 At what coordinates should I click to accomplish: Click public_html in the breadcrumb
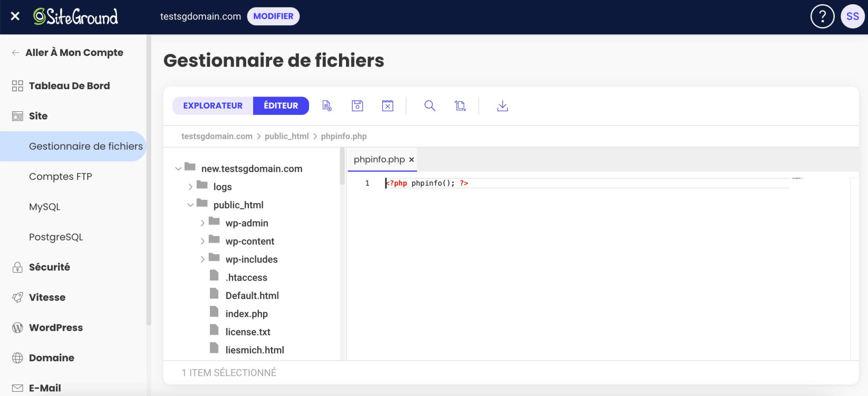pyautogui.click(x=286, y=136)
